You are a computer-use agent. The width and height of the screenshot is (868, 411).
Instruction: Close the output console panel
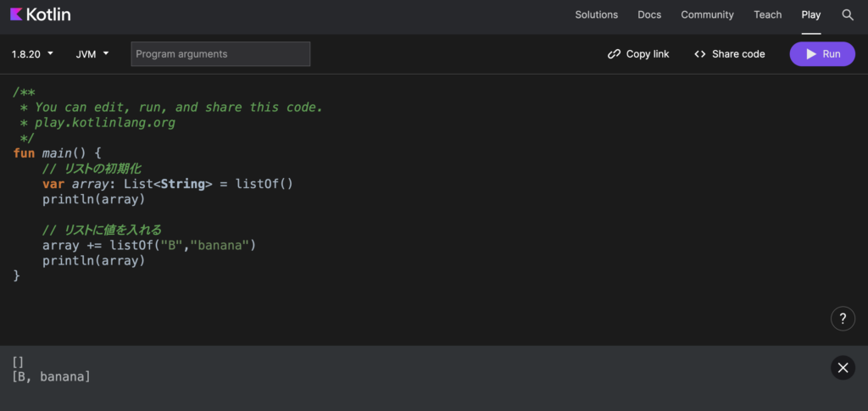click(x=842, y=367)
